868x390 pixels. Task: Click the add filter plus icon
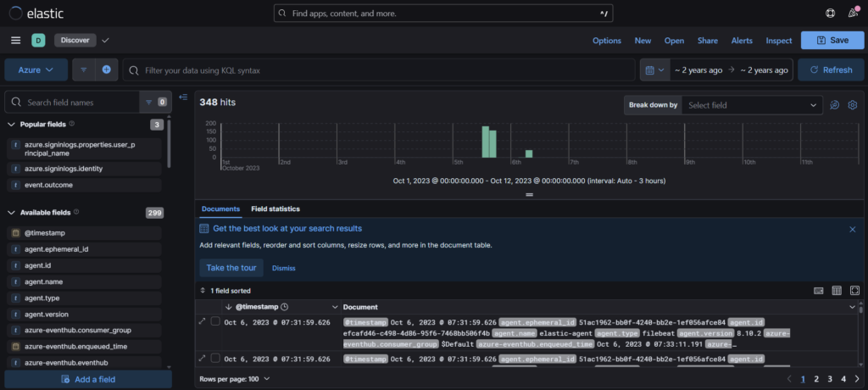point(107,70)
